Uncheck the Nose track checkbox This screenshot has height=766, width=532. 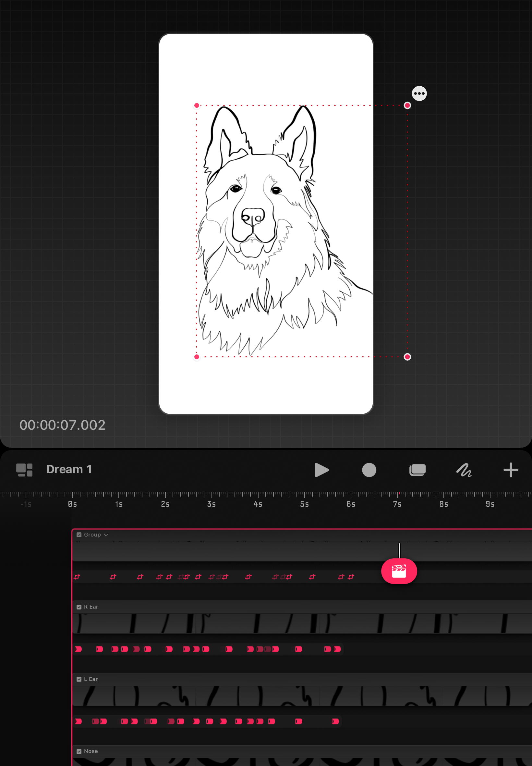click(79, 751)
